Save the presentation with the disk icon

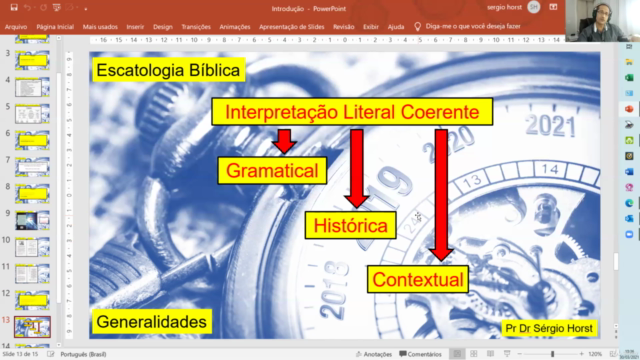[x=14, y=7]
